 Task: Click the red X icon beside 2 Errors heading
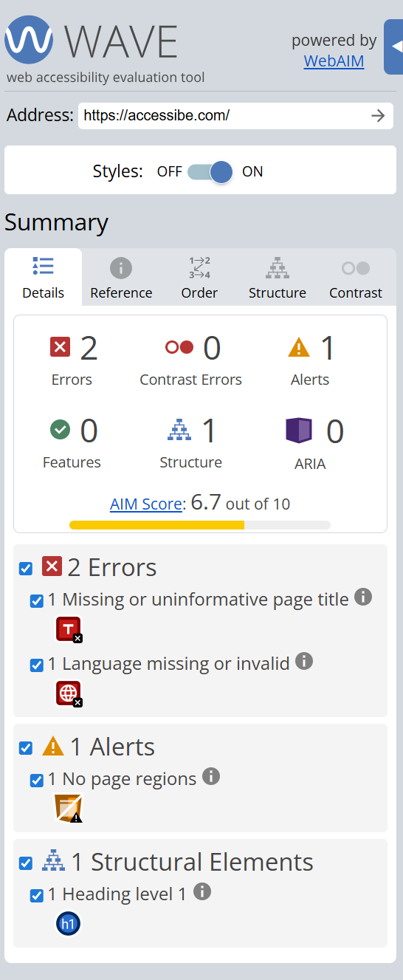tap(52, 566)
